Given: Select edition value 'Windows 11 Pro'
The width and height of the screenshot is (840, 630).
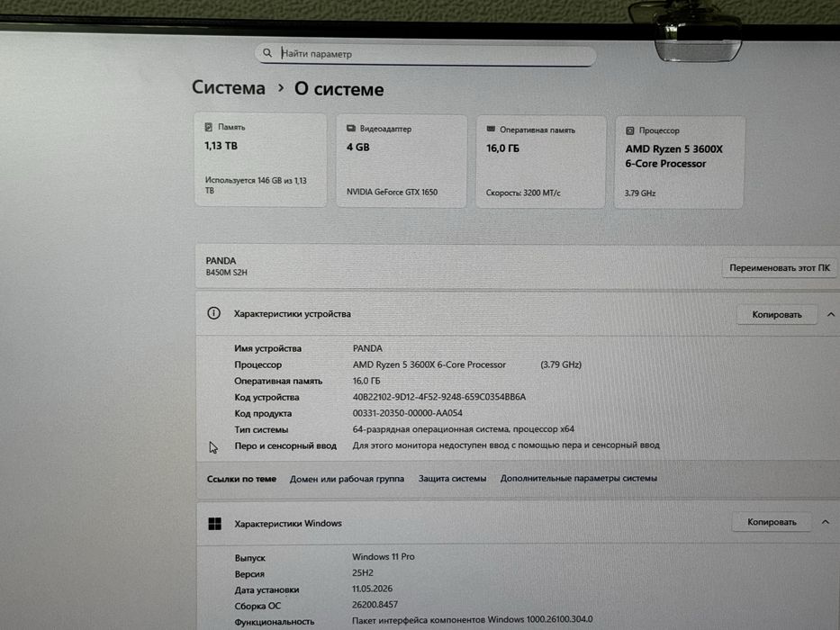Looking at the screenshot, I should [383, 556].
